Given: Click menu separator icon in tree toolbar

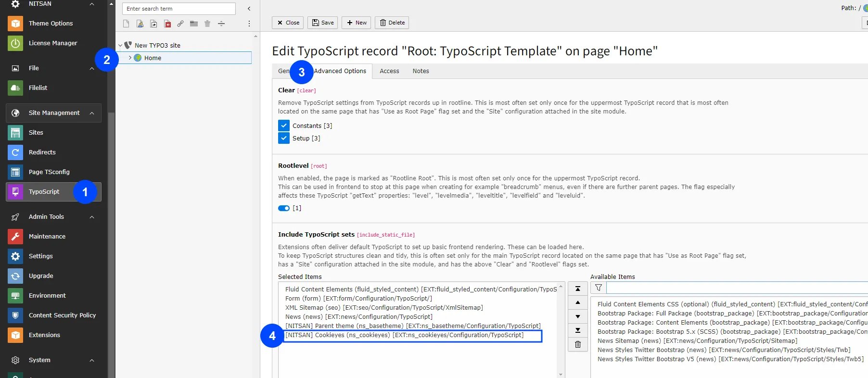Looking at the screenshot, I should click(221, 24).
